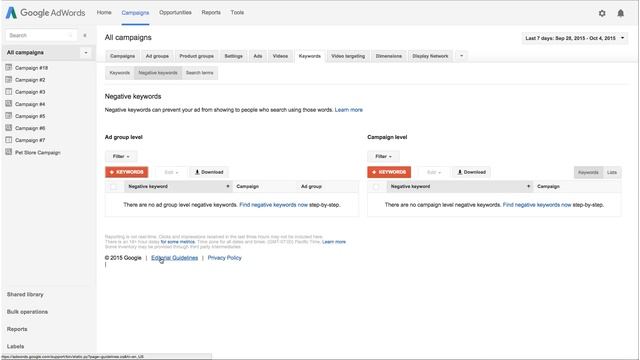
Task: Sort campaign level Negative keyword column
Action: pos(460,187)
